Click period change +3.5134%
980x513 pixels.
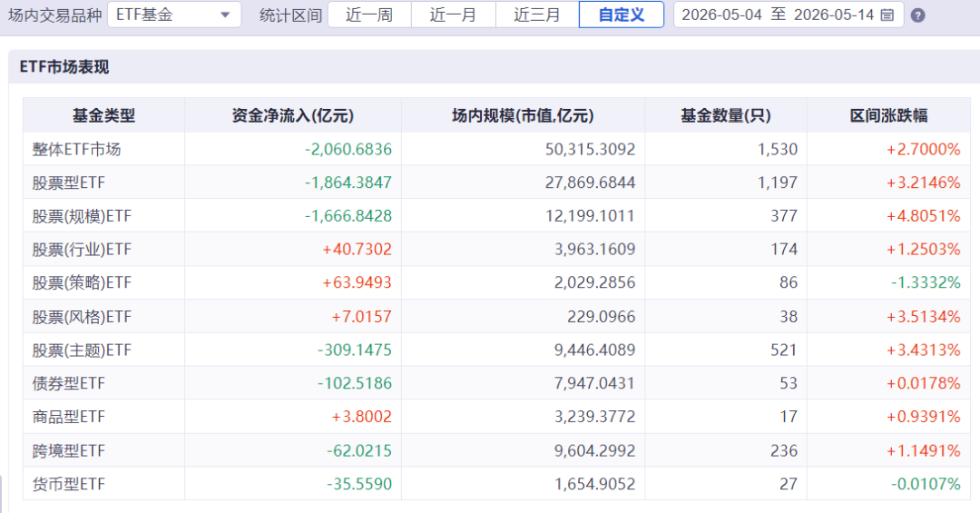tap(923, 317)
